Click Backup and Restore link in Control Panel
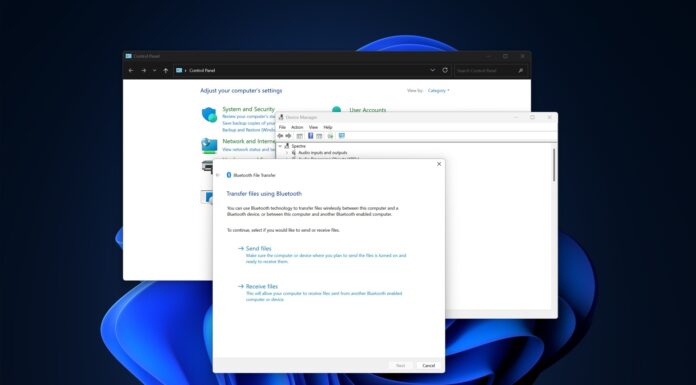This screenshot has height=385, width=696. click(x=249, y=130)
